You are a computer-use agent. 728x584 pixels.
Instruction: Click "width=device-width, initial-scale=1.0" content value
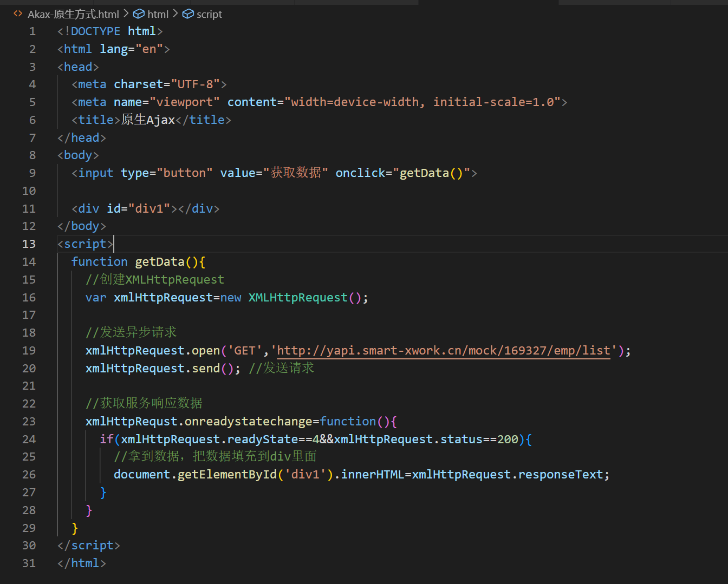pos(422,102)
